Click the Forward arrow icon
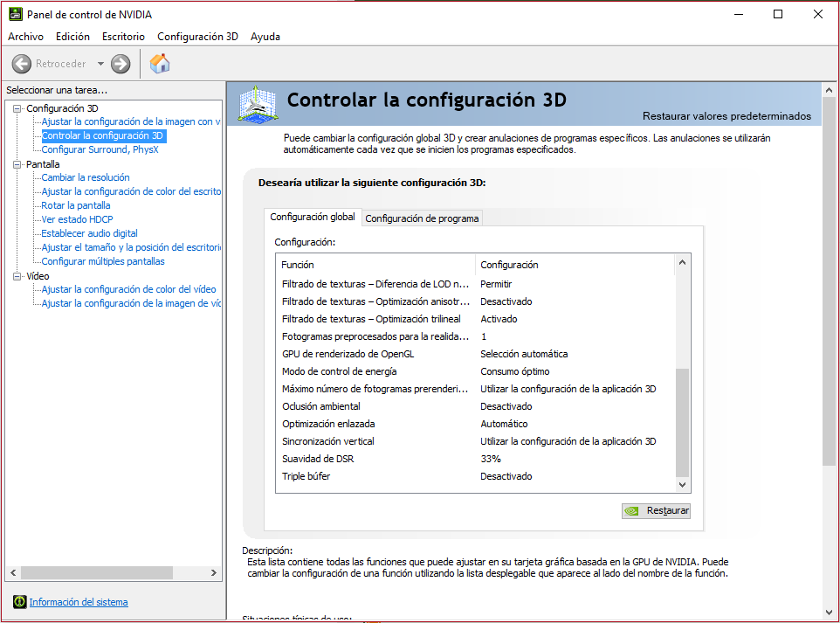This screenshot has height=623, width=840. [120, 64]
